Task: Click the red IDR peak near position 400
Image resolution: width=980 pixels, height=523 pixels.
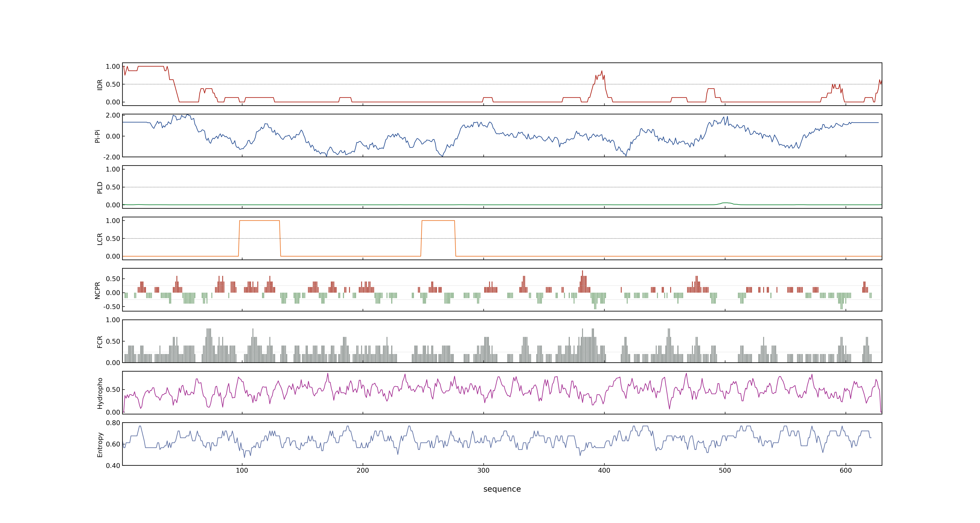Action: 601,72
